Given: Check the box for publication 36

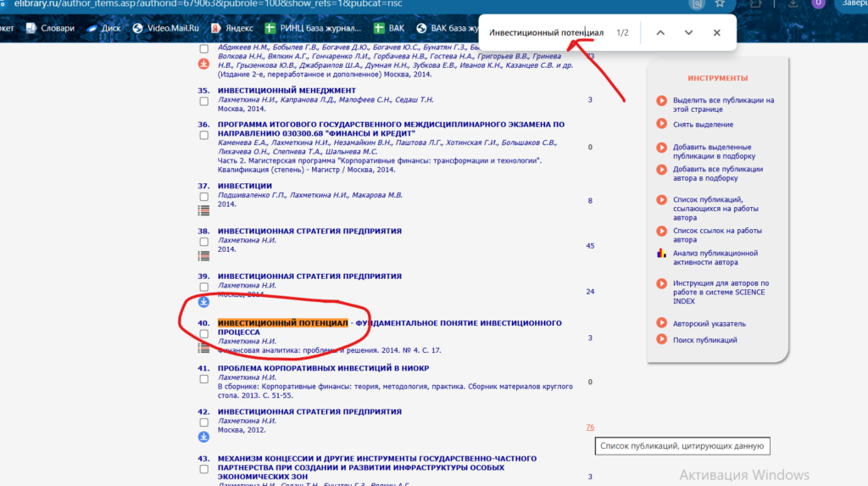Looking at the screenshot, I should click(203, 135).
